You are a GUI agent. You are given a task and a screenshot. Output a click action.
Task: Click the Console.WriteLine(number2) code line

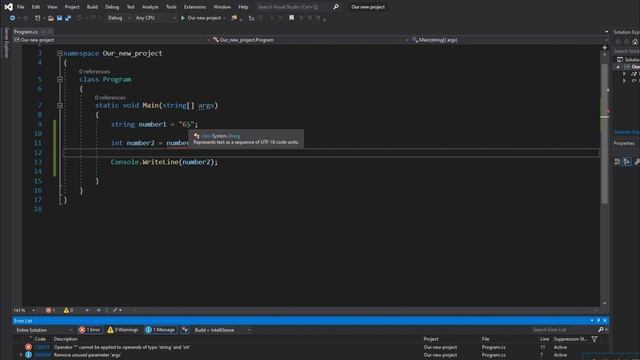point(164,162)
